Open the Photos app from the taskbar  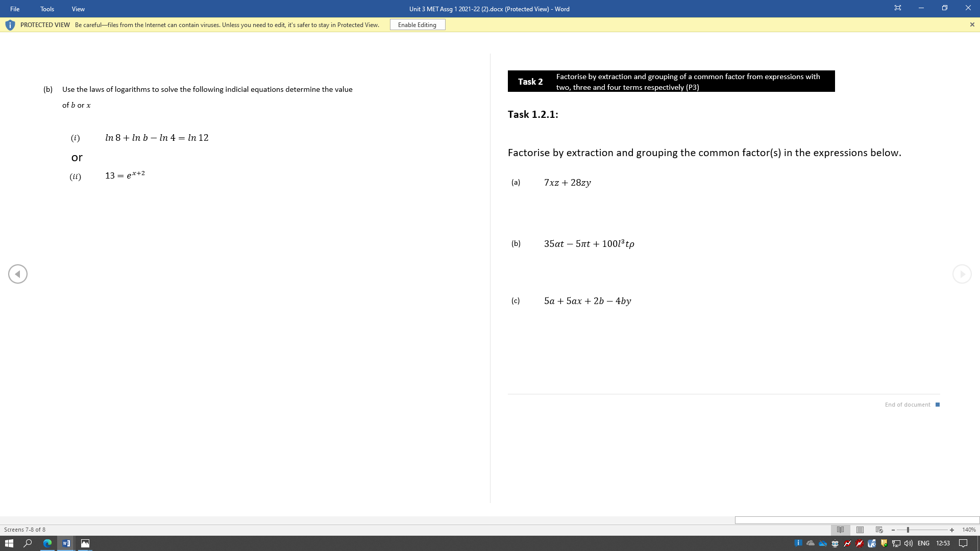[85, 543]
